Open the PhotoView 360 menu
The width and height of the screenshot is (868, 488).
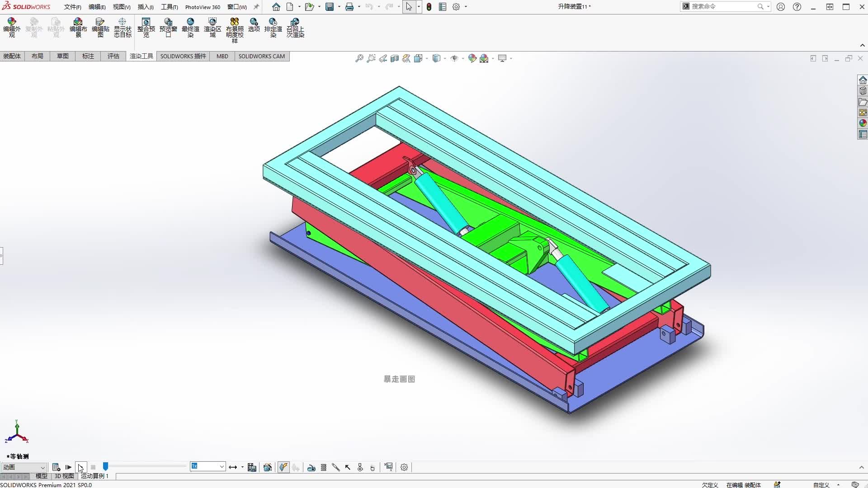tap(203, 7)
